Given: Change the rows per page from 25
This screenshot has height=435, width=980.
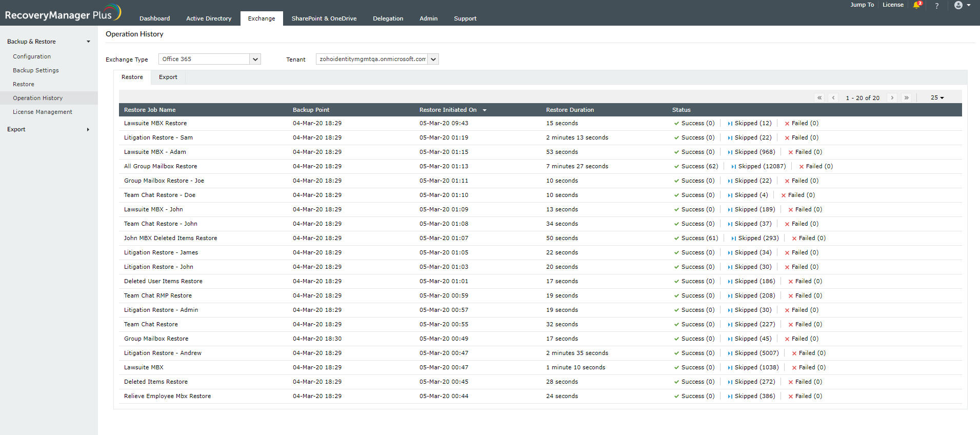Looking at the screenshot, I should pos(937,97).
